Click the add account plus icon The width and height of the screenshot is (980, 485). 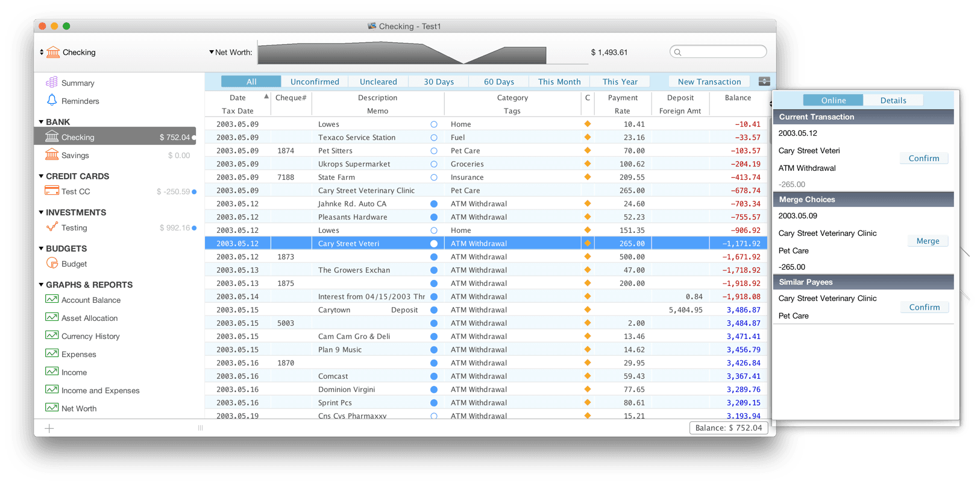[49, 428]
